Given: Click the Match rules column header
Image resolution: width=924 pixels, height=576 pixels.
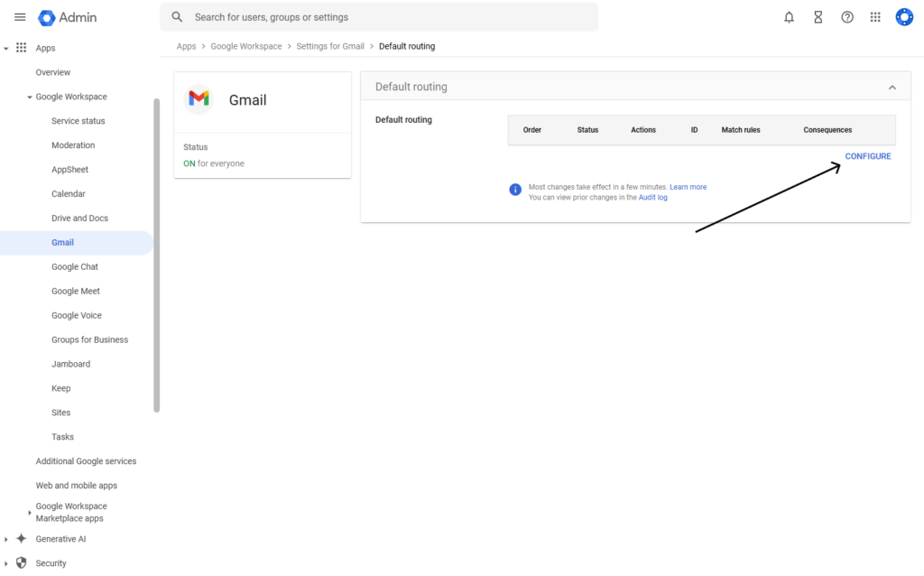Looking at the screenshot, I should (x=741, y=130).
